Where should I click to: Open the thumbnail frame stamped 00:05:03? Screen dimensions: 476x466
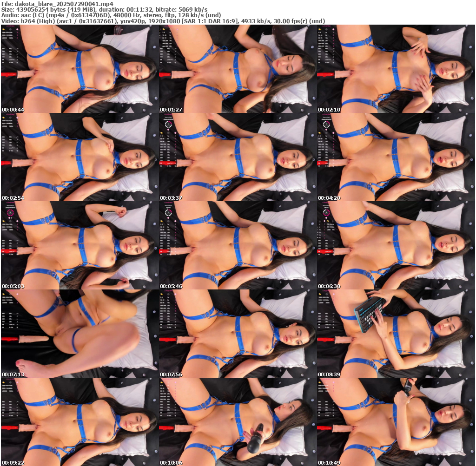coord(79,245)
